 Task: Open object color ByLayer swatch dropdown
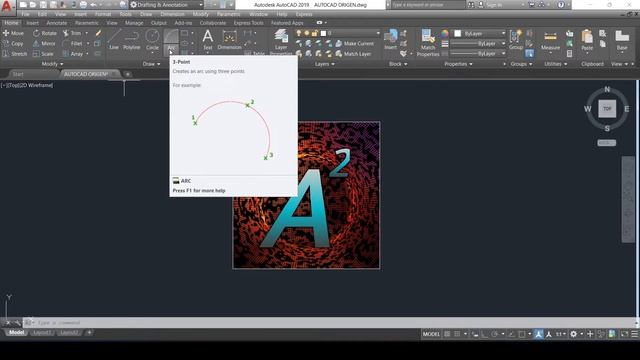click(x=480, y=33)
